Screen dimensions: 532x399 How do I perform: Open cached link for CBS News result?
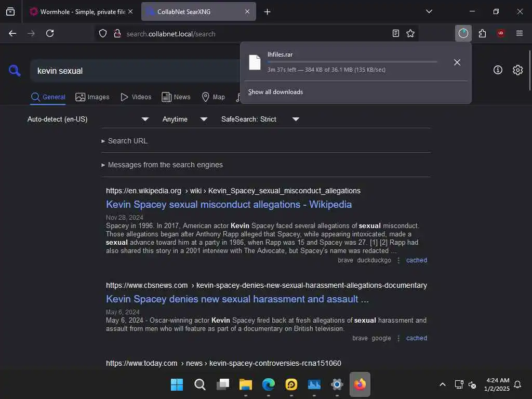click(417, 338)
